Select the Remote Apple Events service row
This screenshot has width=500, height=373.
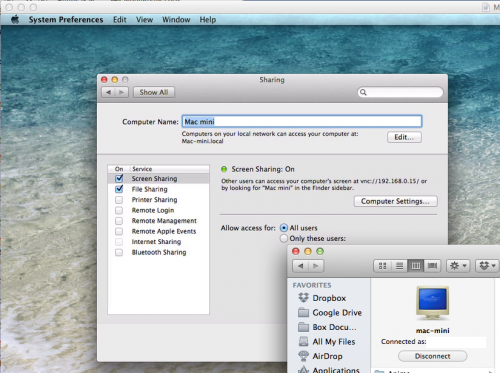(159, 231)
